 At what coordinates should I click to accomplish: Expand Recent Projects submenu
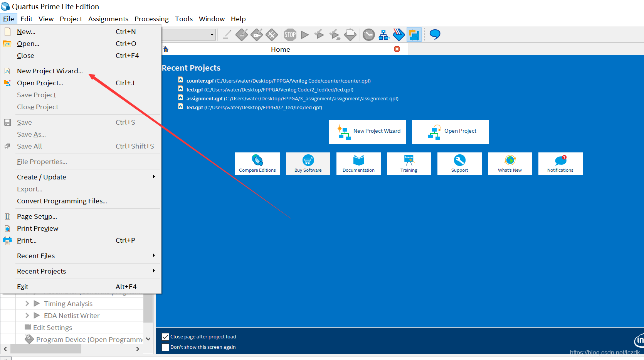coord(81,271)
